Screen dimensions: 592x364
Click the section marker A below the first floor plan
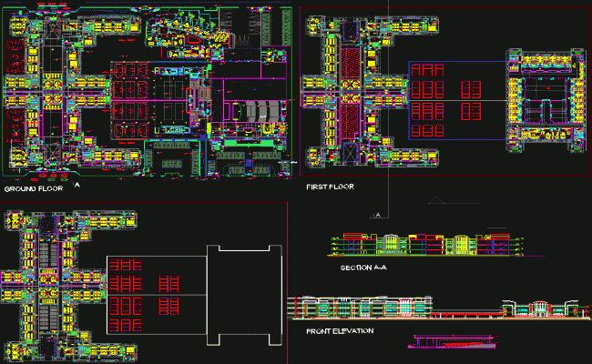[x=378, y=216]
